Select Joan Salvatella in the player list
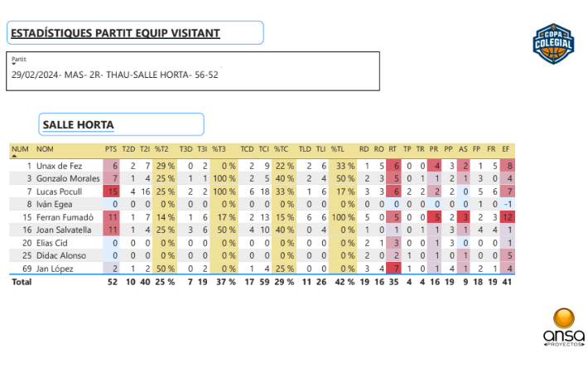 click(x=65, y=230)
